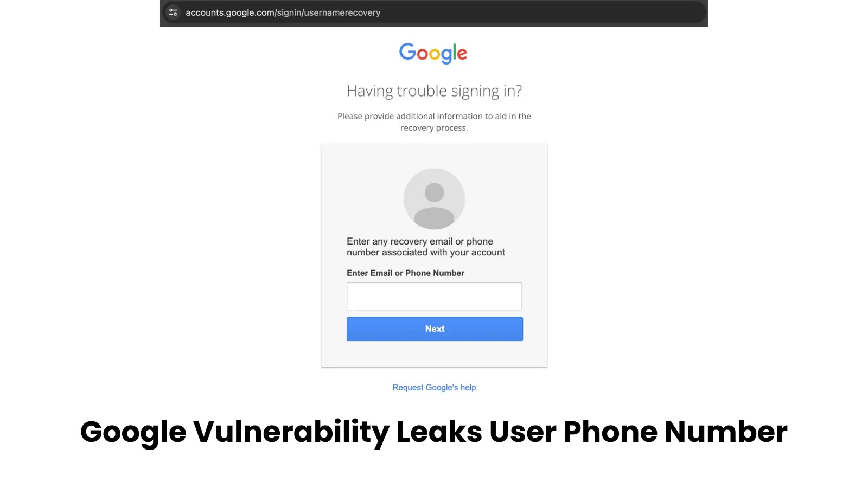Open the Request Google's help link

point(434,387)
